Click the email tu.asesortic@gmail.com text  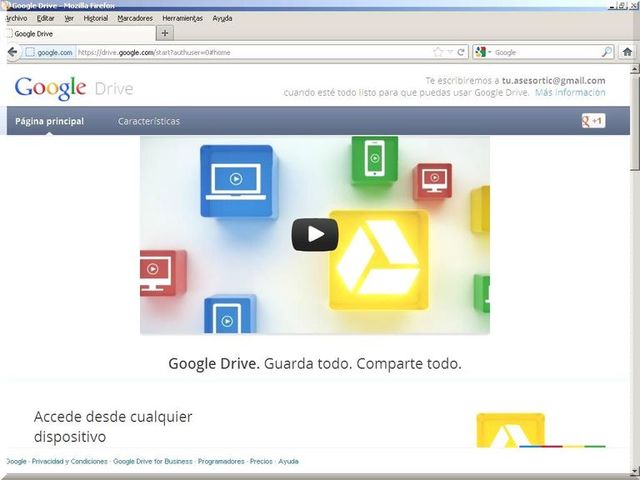click(553, 80)
